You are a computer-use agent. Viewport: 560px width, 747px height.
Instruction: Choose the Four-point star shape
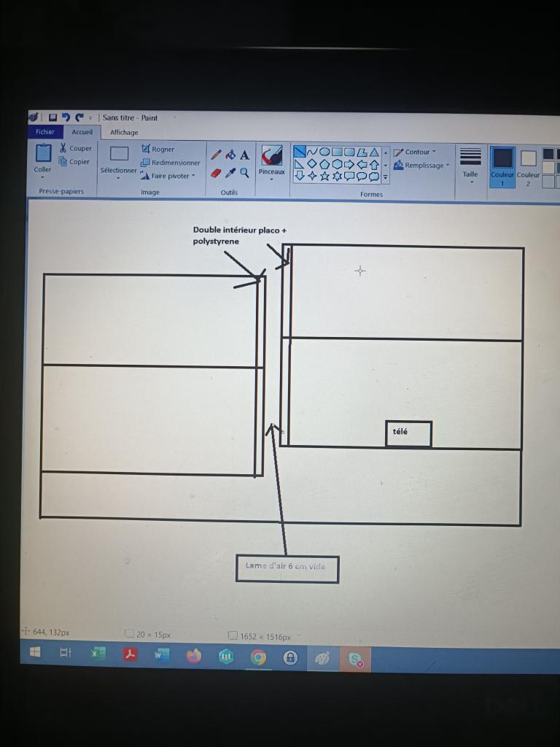pos(312,177)
